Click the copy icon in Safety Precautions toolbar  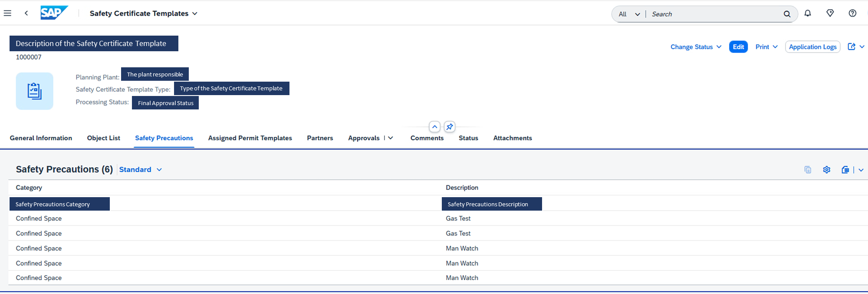coord(807,170)
